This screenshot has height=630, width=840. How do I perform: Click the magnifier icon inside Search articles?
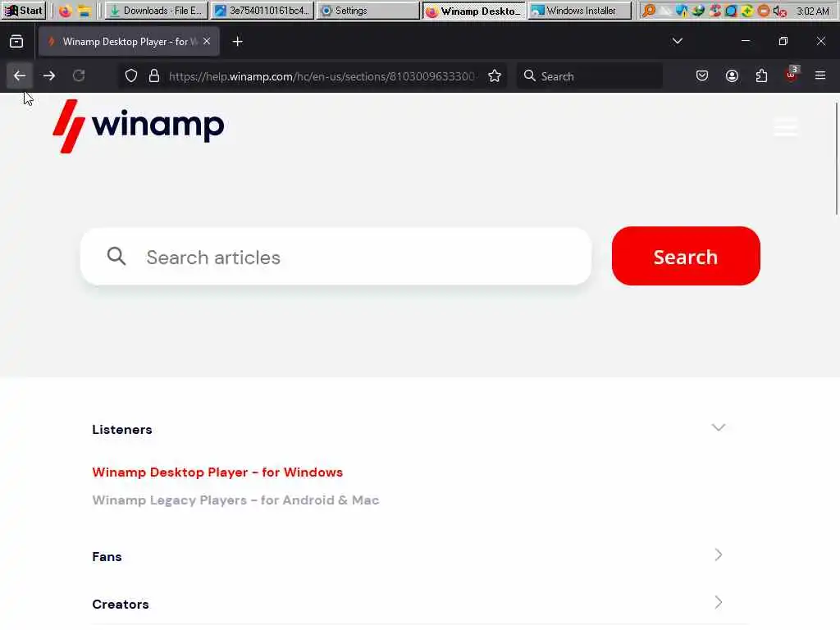tap(116, 257)
